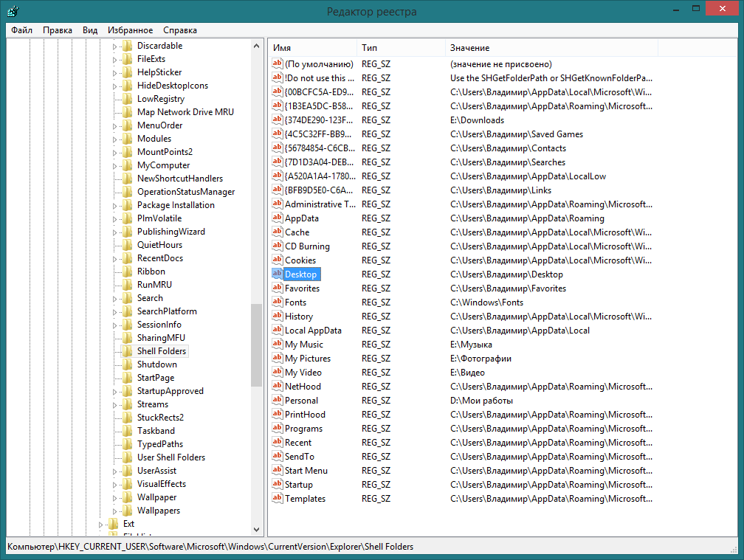The height and width of the screenshot is (560, 744).
Task: Open the Справка menu
Action: pyautogui.click(x=180, y=30)
